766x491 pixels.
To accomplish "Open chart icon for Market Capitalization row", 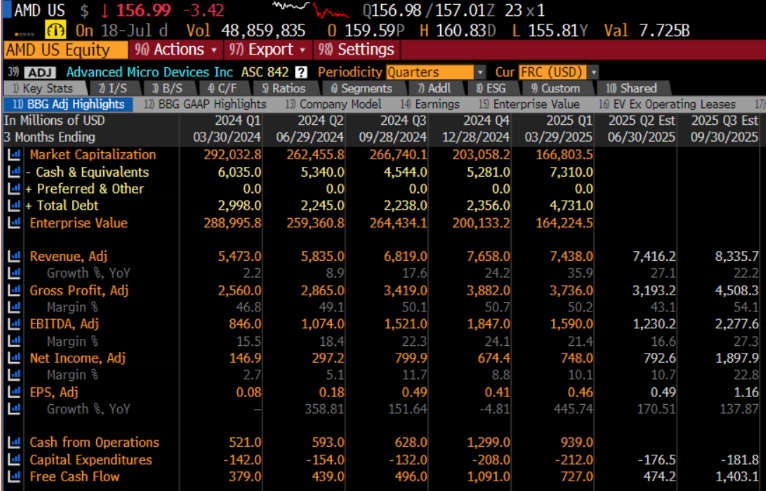I will 14,155.
